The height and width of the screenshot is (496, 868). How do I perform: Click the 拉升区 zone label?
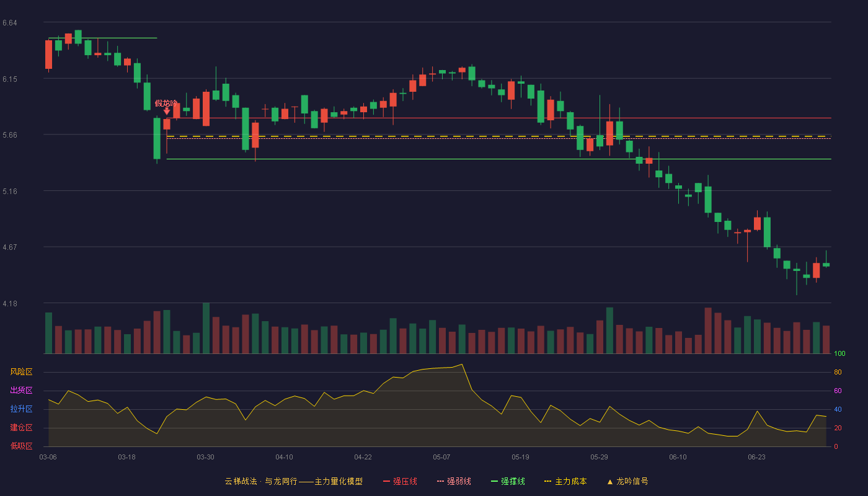point(21,409)
